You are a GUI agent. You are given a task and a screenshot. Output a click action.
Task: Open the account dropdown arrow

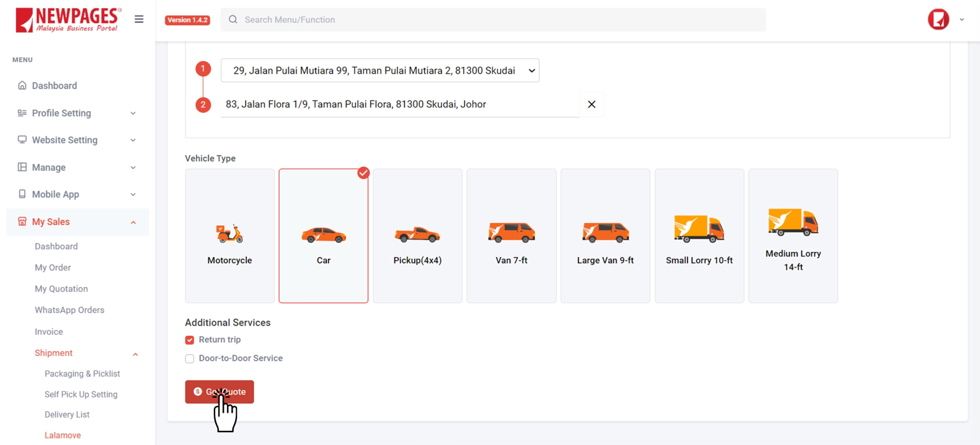(961, 19)
